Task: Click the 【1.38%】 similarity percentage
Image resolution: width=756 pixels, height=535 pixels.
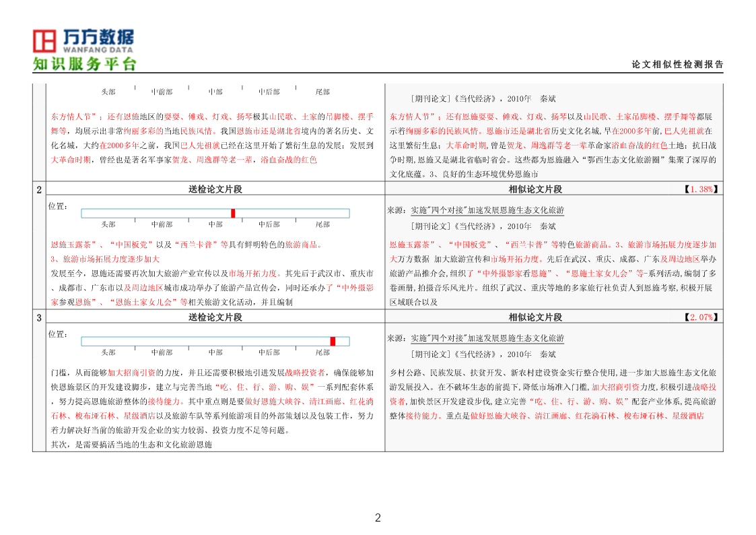Action: point(701,189)
